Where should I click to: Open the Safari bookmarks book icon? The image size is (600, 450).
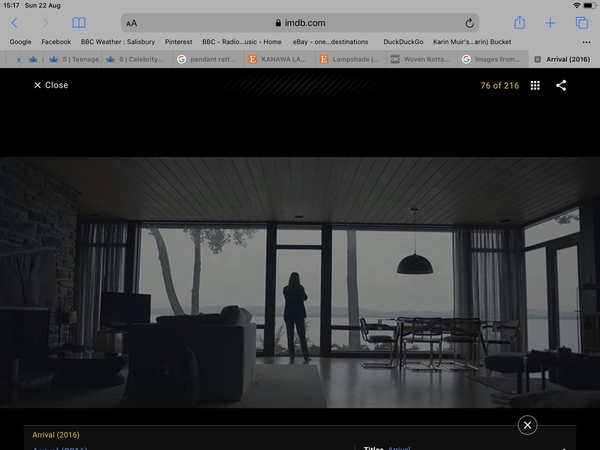point(79,23)
